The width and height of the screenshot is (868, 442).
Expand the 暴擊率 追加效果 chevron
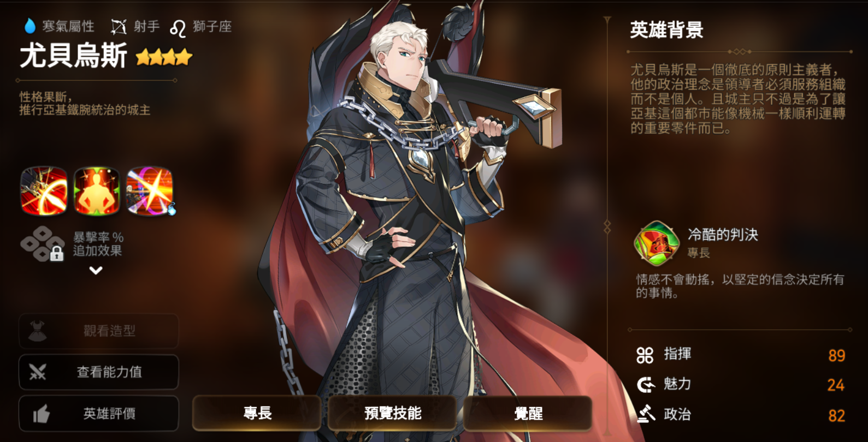pos(96,270)
